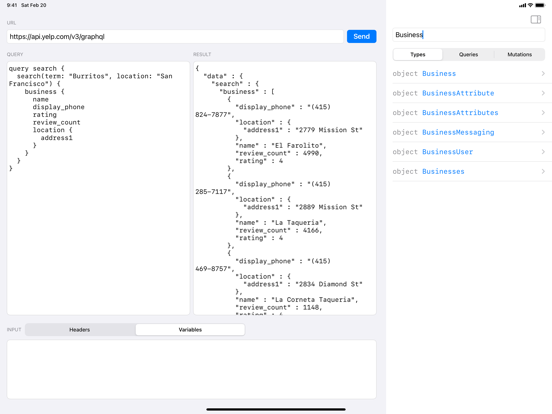
Task: Switch to the Queries tab
Action: pos(468,54)
